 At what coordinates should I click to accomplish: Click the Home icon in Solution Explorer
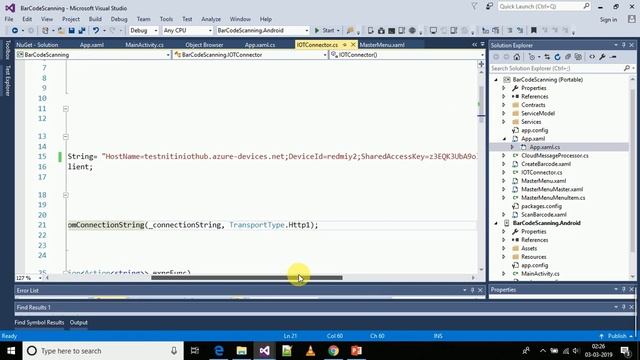(517, 57)
